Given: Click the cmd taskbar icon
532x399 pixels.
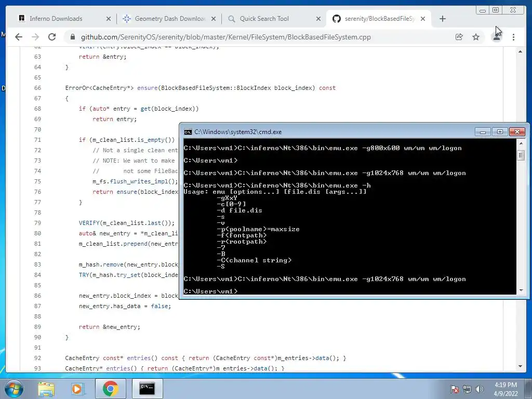Looking at the screenshot, I should click(147, 389).
